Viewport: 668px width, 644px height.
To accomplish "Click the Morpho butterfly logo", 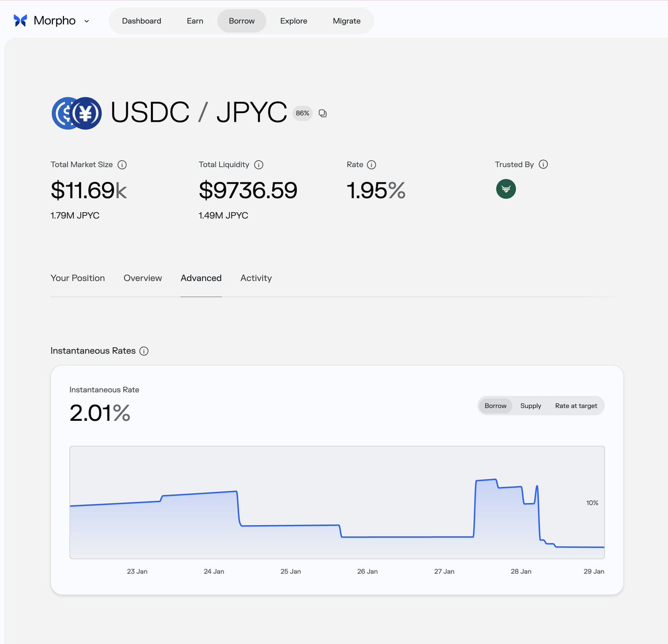I will (21, 21).
